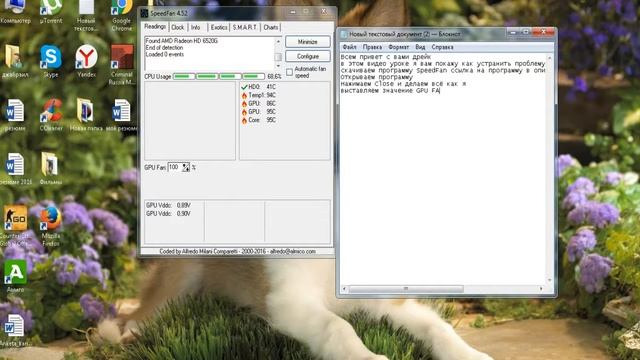Open the S.M.A.R.T. tab
Screen dimensions: 640x360
244,27
